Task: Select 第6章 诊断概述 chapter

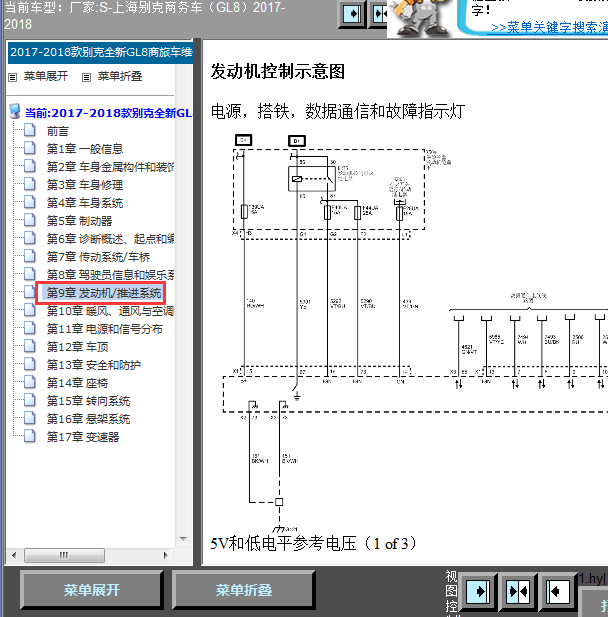Action: click(x=110, y=239)
